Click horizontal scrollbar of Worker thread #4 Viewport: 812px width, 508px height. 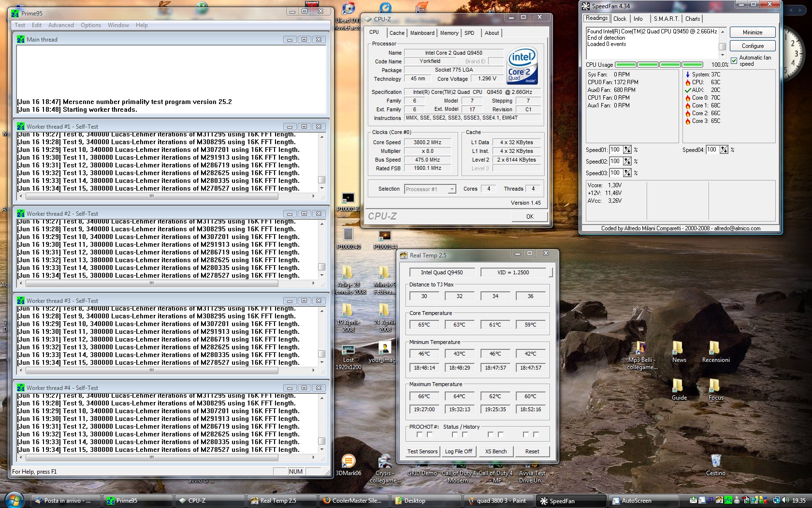tap(167, 458)
